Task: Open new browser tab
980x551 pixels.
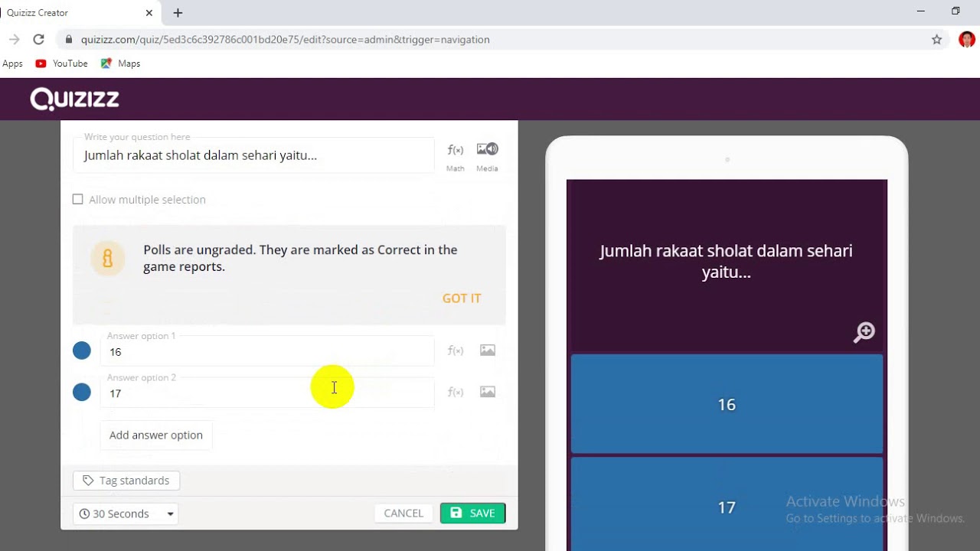Action: pyautogui.click(x=178, y=13)
